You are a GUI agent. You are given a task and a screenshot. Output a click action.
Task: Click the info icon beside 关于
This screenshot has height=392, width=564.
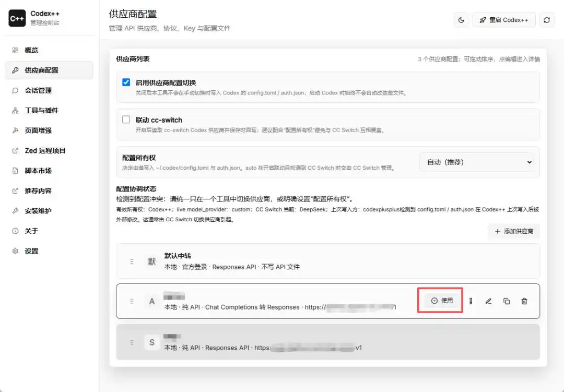click(15, 231)
